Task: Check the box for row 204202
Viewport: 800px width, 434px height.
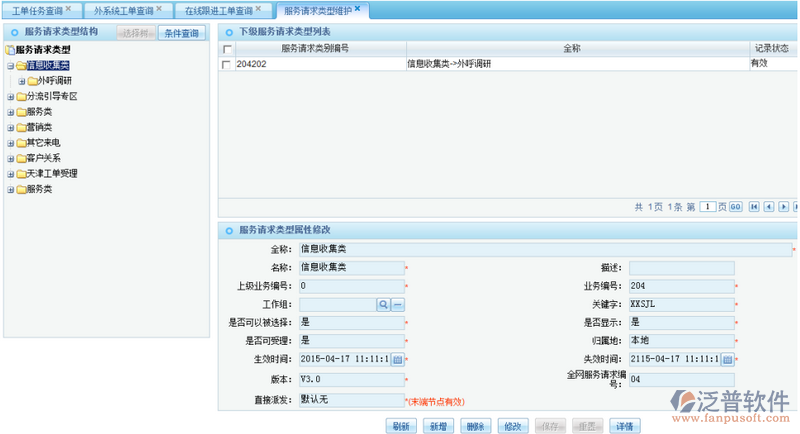Action: coord(227,64)
